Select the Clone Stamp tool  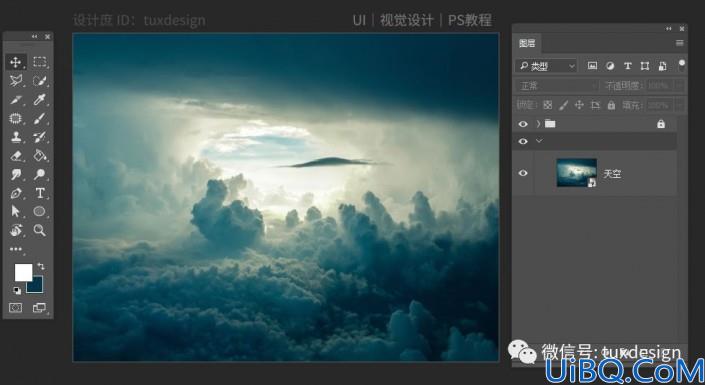click(16, 137)
